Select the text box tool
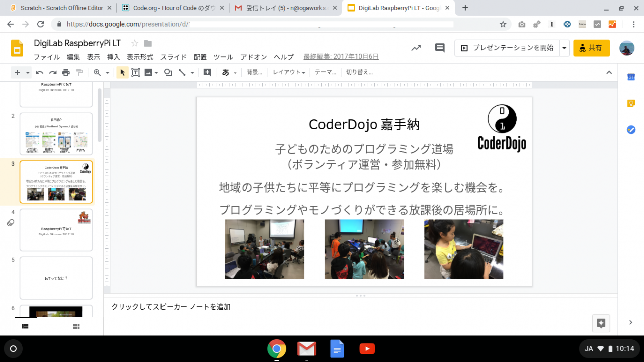 click(136, 72)
